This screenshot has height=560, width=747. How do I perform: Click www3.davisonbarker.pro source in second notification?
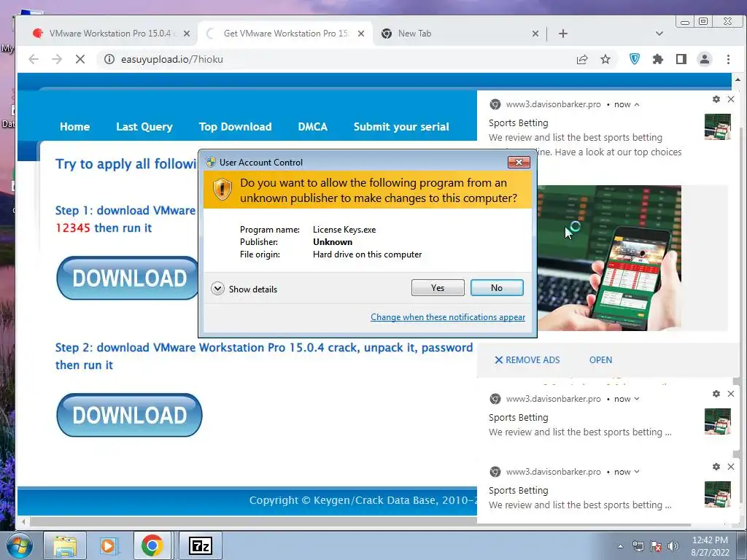tap(553, 399)
